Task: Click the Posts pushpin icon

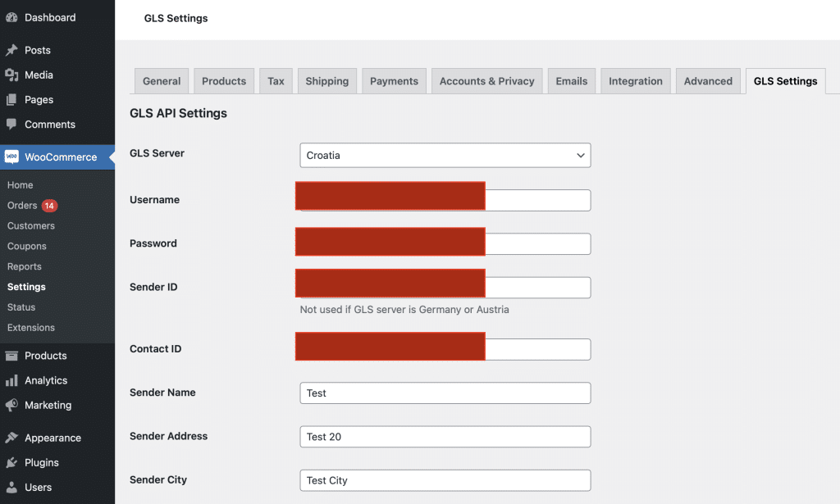Action: (x=11, y=50)
